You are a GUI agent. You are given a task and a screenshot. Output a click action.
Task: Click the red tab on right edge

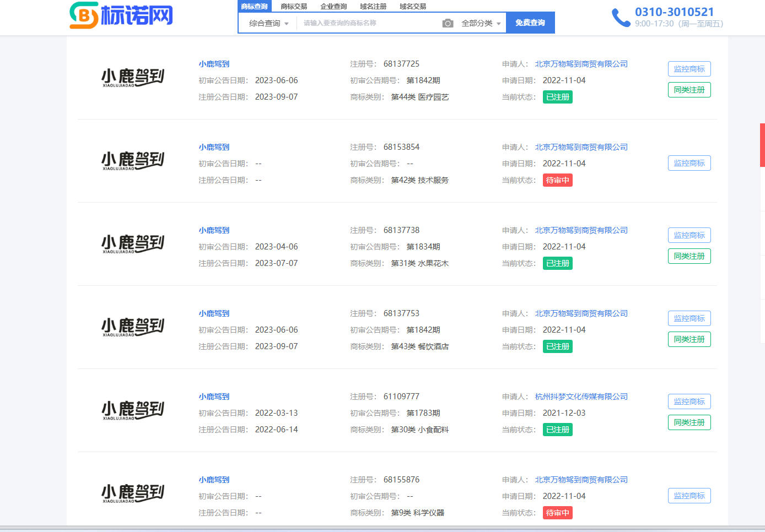(762, 145)
